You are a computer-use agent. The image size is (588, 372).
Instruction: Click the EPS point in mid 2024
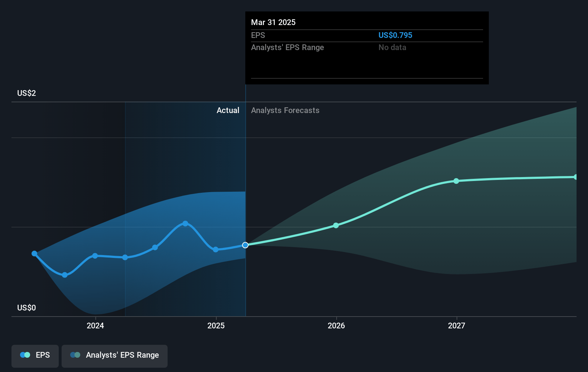point(155,248)
